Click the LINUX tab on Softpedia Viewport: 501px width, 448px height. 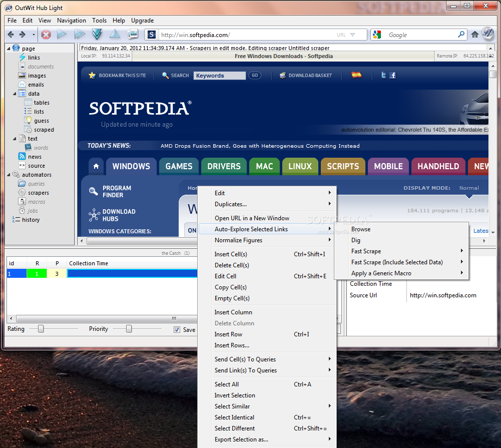[300, 166]
